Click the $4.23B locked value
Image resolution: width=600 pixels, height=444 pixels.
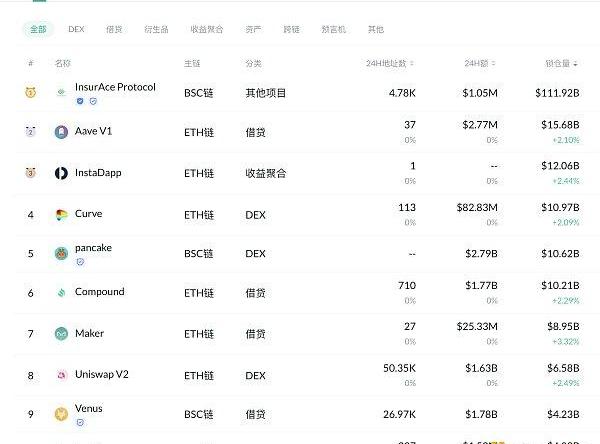click(563, 415)
